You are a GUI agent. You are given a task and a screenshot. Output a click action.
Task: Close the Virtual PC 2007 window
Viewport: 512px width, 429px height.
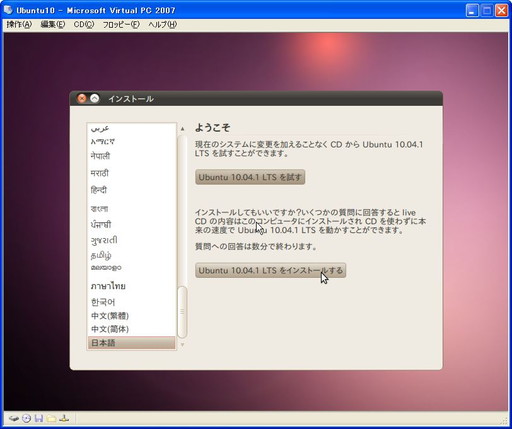click(501, 10)
